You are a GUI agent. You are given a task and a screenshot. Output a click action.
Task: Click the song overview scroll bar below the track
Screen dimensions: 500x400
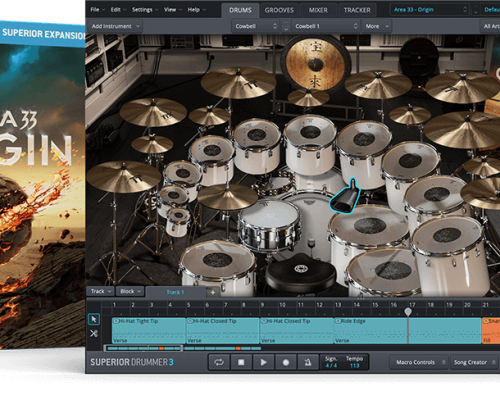pyautogui.click(x=144, y=348)
